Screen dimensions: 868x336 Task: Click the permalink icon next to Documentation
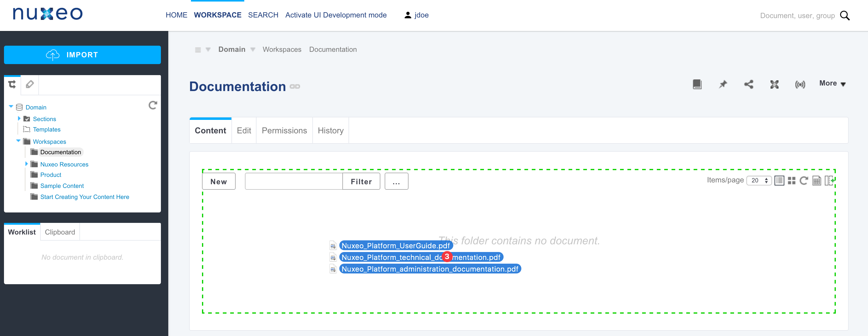pos(295,87)
